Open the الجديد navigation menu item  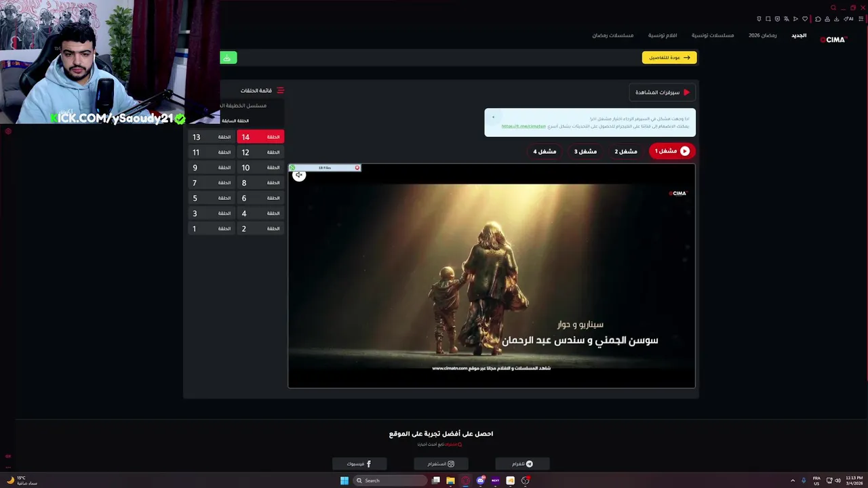coord(799,35)
